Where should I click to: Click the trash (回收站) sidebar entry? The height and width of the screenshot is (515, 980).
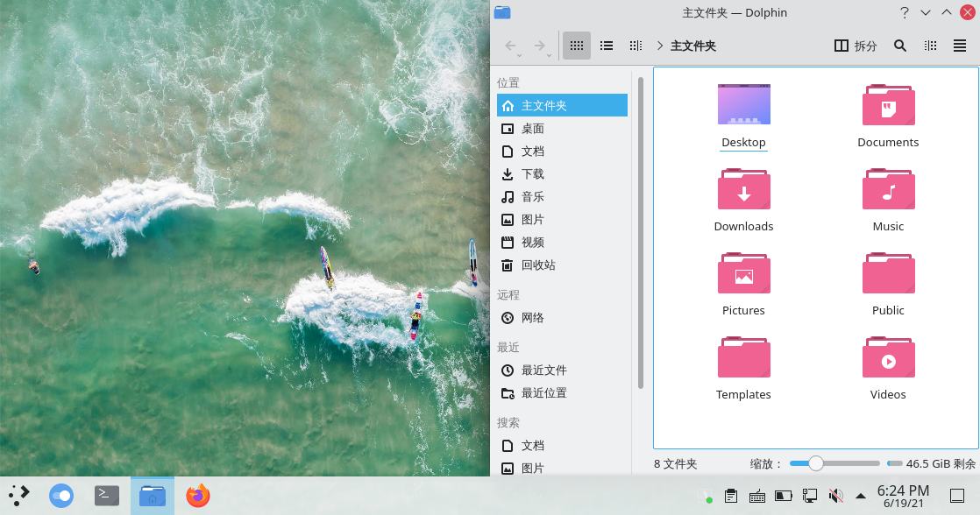pos(538,265)
